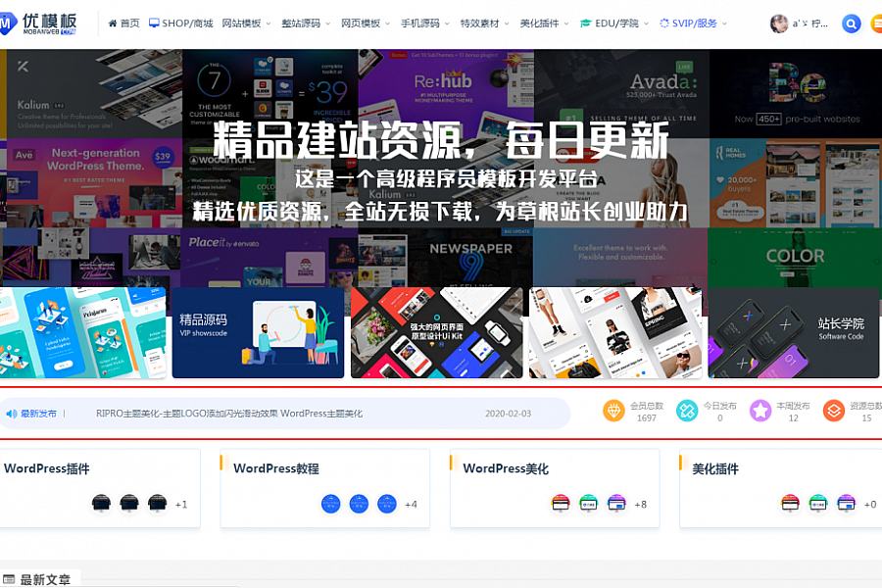
Task: Open the fashion shop template card
Action: (x=614, y=332)
